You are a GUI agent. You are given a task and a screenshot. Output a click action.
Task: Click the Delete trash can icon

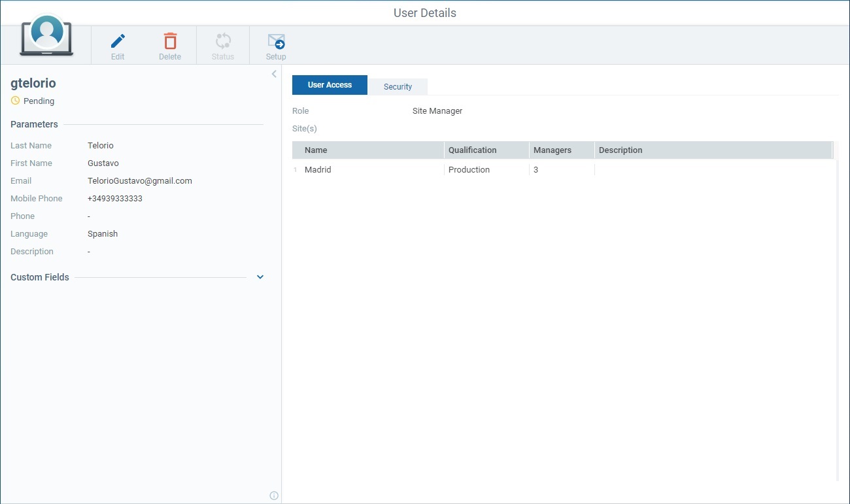170,41
